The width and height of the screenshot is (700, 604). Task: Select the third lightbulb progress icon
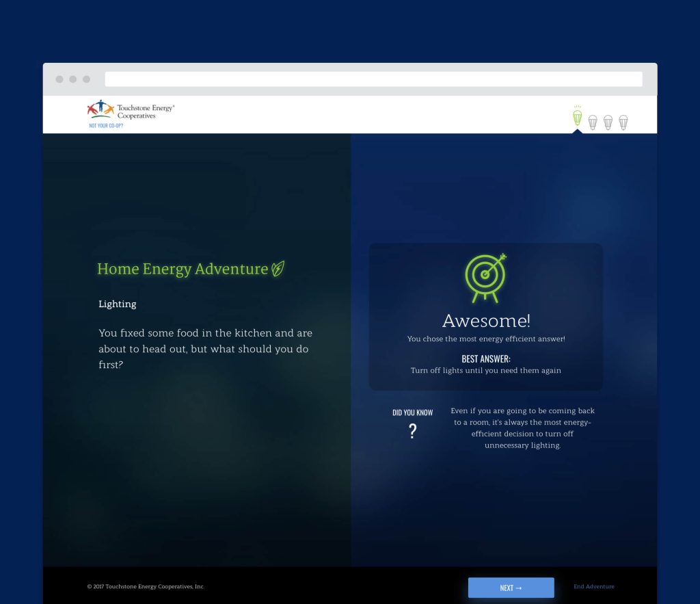608,122
